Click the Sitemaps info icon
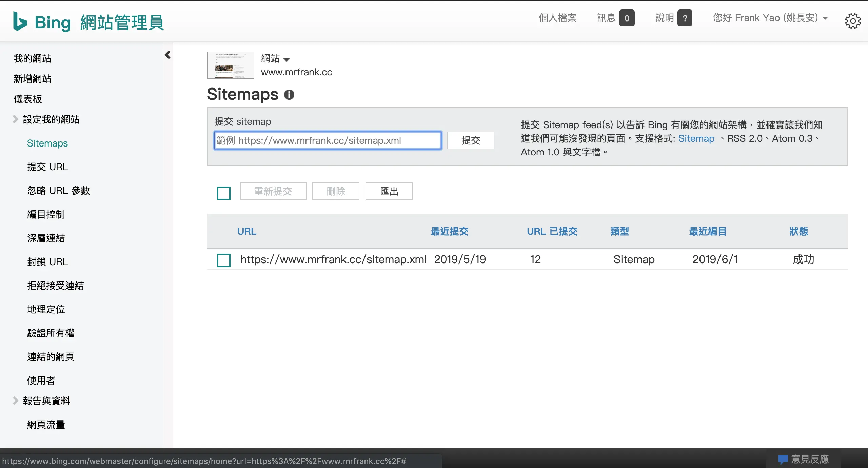Image resolution: width=868 pixels, height=468 pixels. click(289, 94)
